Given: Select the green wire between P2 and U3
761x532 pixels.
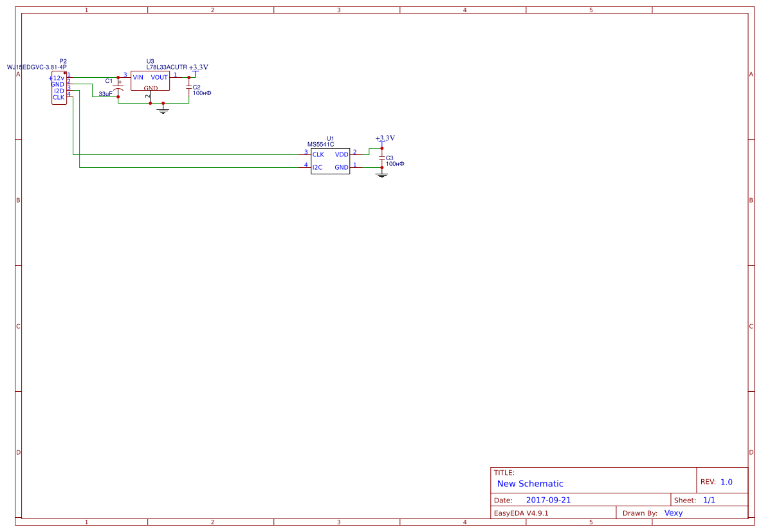Looking at the screenshot, I should 94,77.
